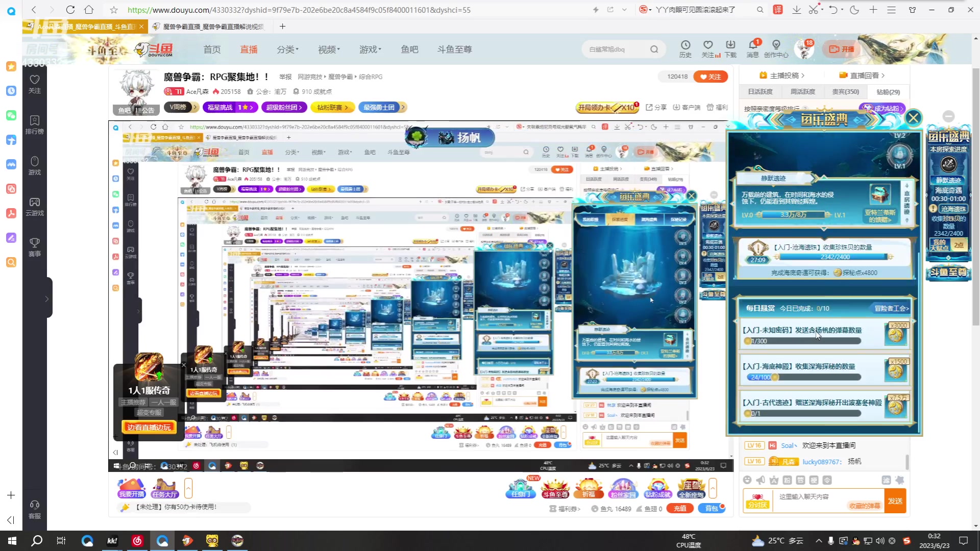Click the 下载 download icon in Douyu header
The image size is (980, 551).
(x=730, y=48)
